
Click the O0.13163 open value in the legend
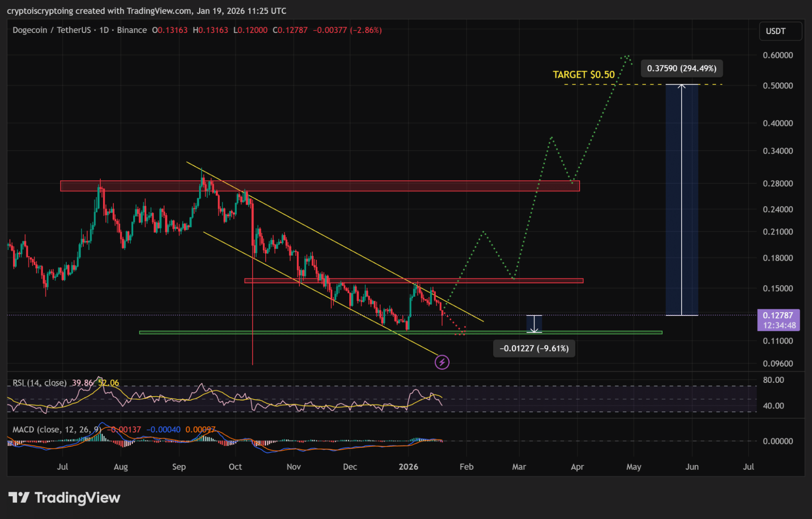pos(170,30)
